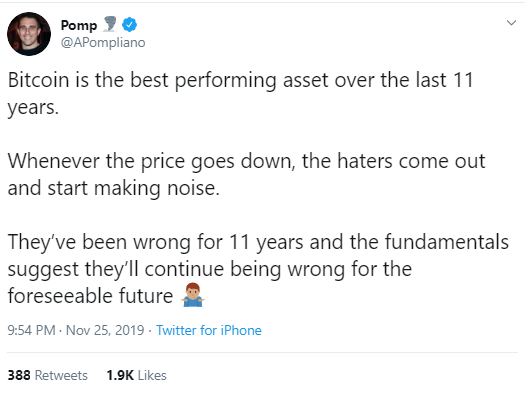Click the blue verified checkmark badge
The image size is (525, 397).
[x=129, y=25]
